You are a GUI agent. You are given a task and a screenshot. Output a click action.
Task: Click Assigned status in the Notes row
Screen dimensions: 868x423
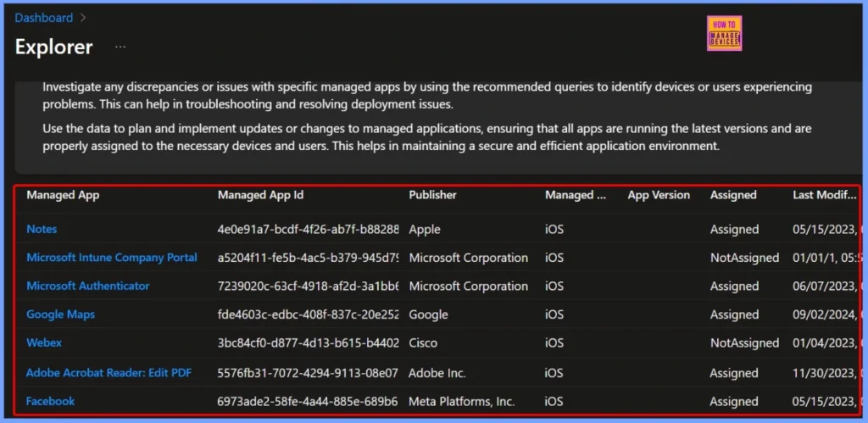tap(735, 229)
